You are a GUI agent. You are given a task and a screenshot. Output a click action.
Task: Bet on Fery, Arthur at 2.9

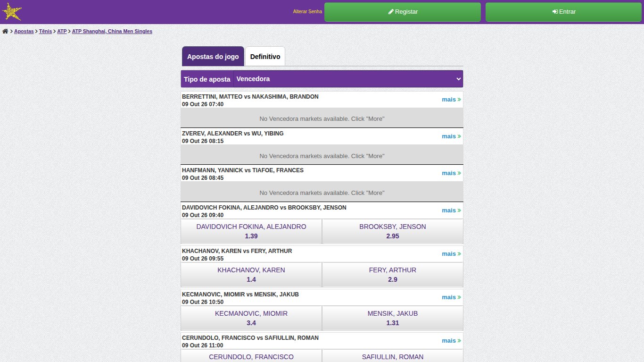[x=393, y=275]
